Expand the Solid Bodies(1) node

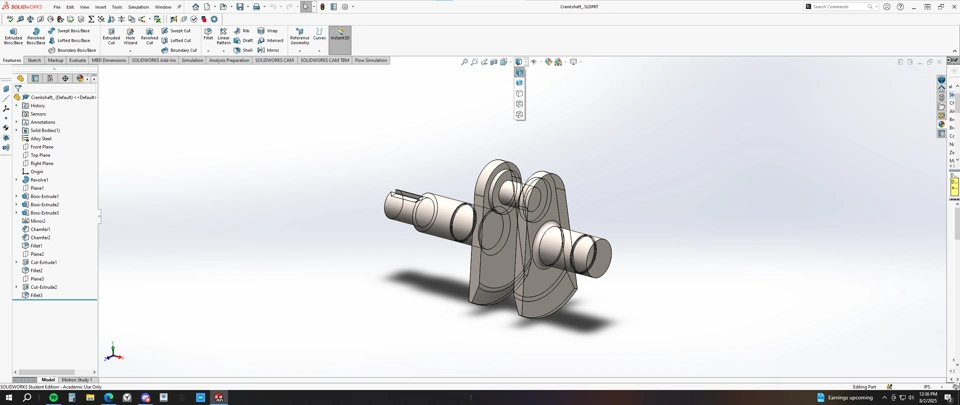(x=17, y=130)
